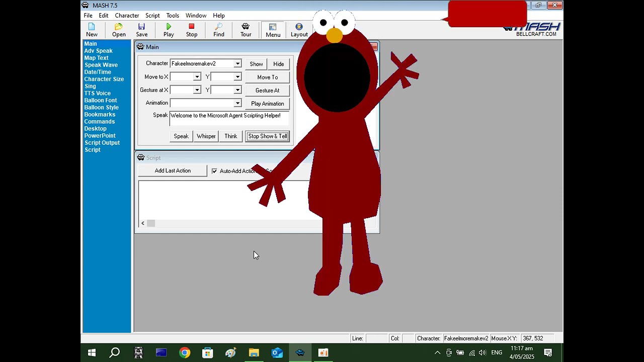The height and width of the screenshot is (362, 644).
Task: Select Balloon Font in the sidebar
Action: [x=101, y=100]
